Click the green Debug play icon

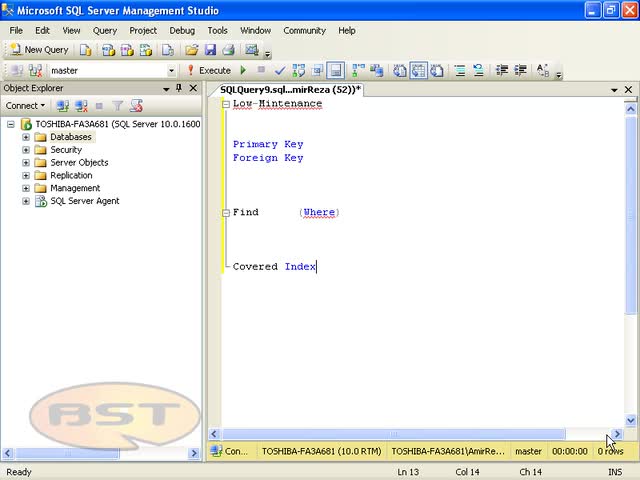[243, 71]
